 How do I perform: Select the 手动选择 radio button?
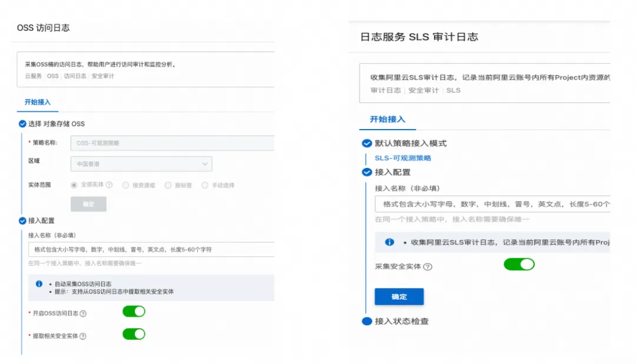point(205,185)
